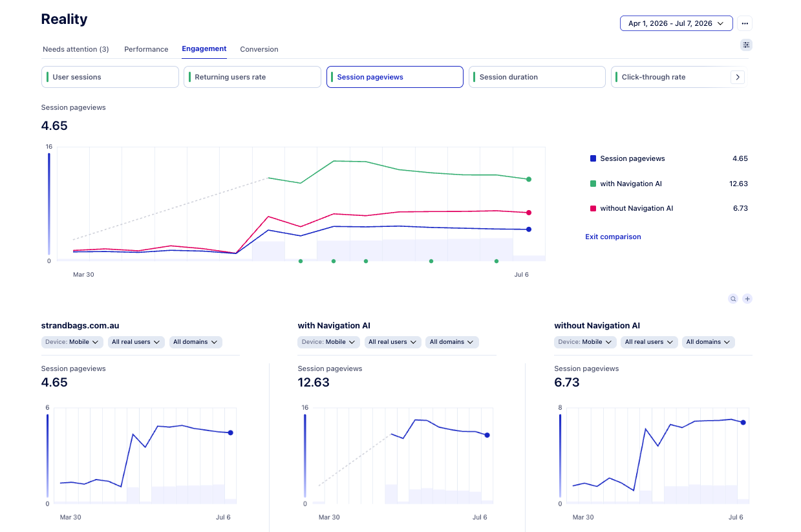
Task: Select the Returning users rate card
Action: tap(252, 77)
